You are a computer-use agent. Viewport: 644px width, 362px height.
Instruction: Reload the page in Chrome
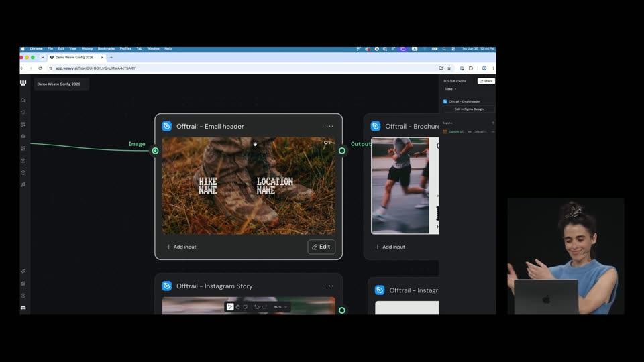40,68
